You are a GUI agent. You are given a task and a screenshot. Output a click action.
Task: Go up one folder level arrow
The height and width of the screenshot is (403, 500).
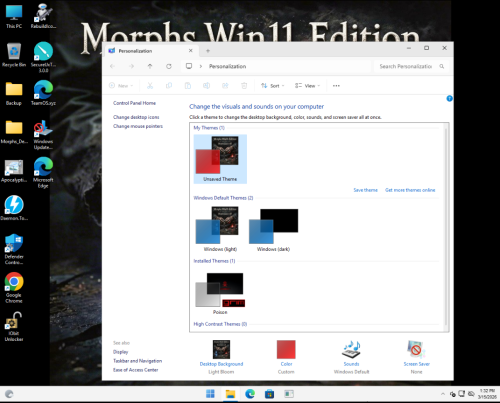[x=150, y=66]
